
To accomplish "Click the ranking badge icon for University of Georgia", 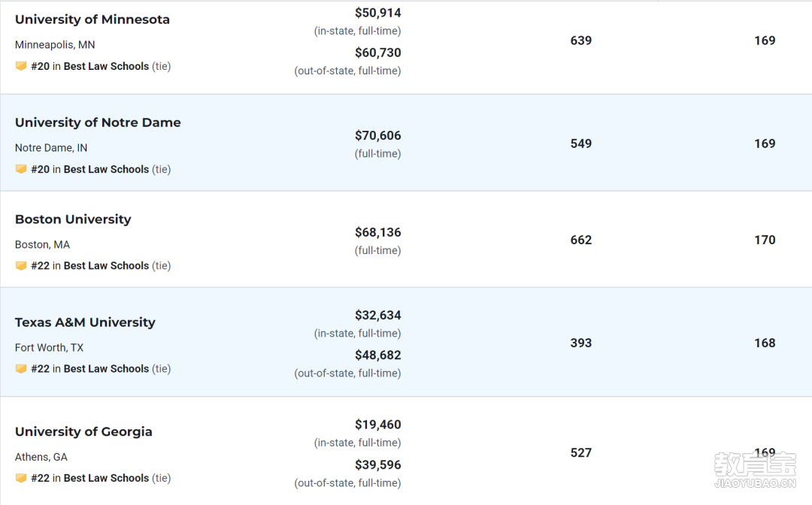I will click(21, 478).
